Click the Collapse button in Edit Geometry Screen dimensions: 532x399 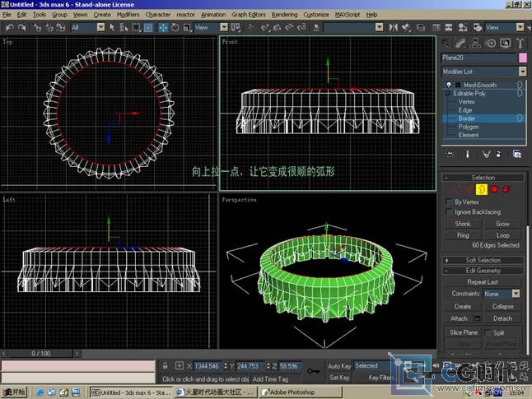pyautogui.click(x=502, y=306)
